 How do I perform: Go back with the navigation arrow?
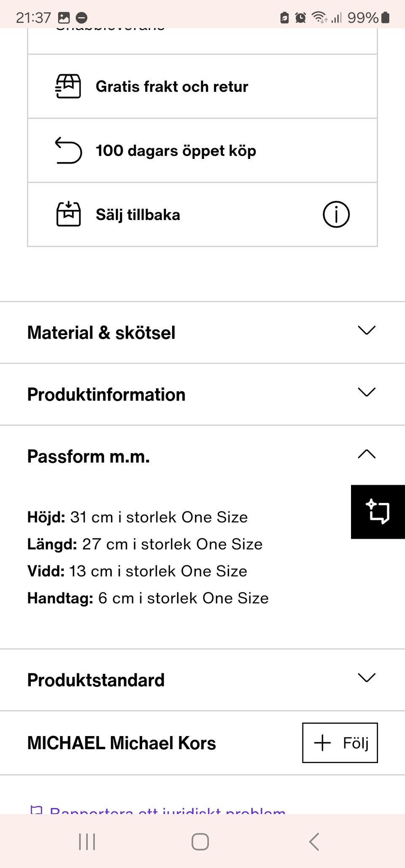(314, 842)
